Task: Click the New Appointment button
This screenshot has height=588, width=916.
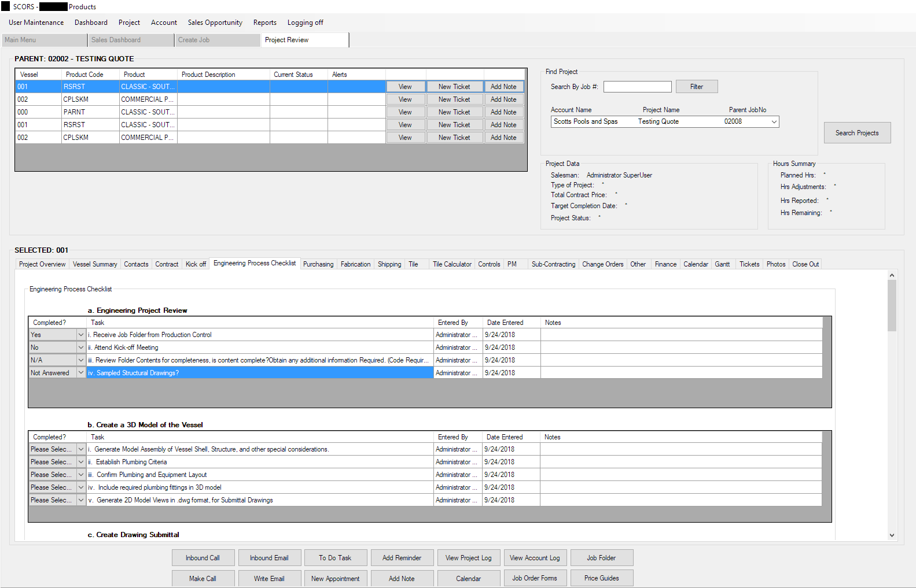Action: pyautogui.click(x=335, y=578)
